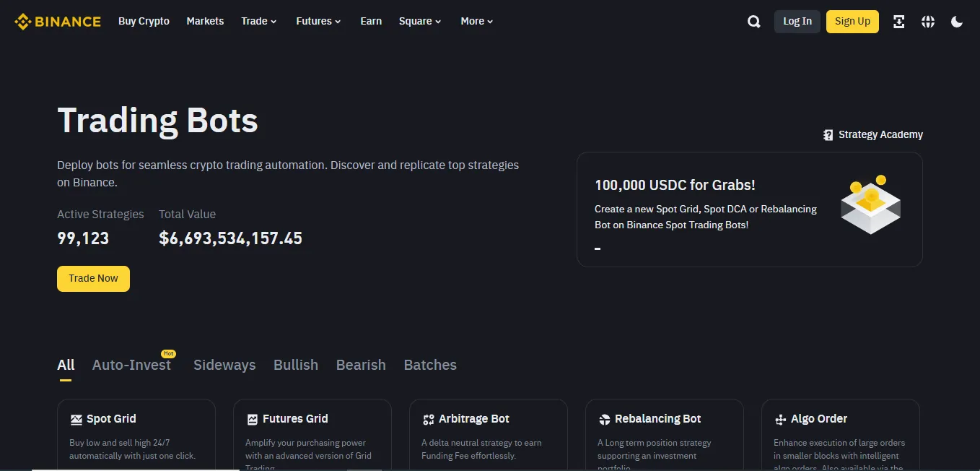
Task: Click the 'Deploy bots for seamless' description
Action: (x=288, y=174)
